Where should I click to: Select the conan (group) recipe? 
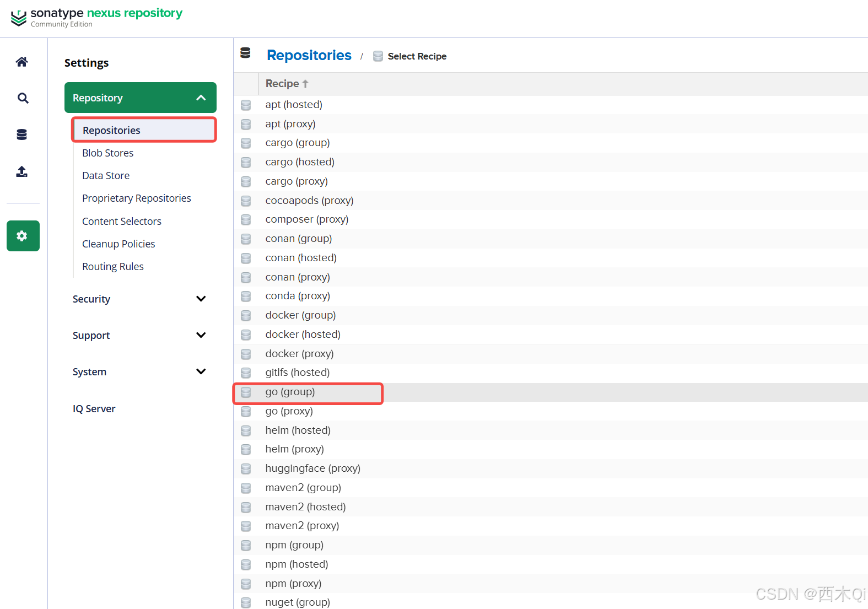(x=299, y=239)
